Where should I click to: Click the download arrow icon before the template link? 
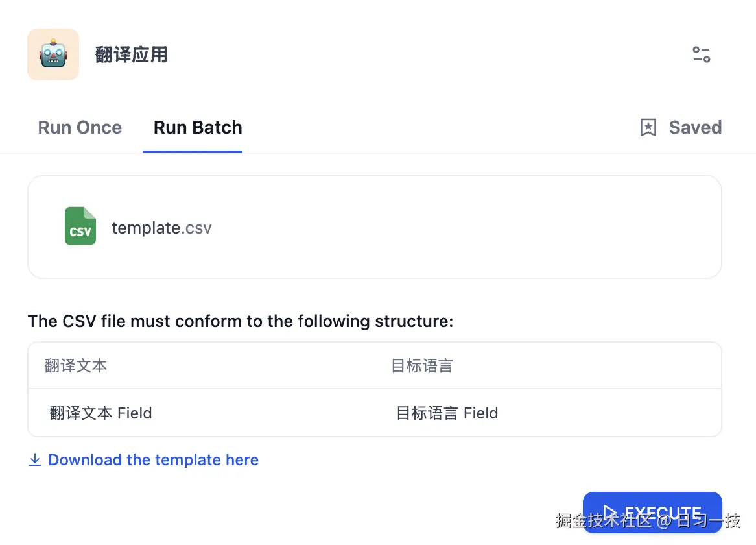tap(34, 459)
